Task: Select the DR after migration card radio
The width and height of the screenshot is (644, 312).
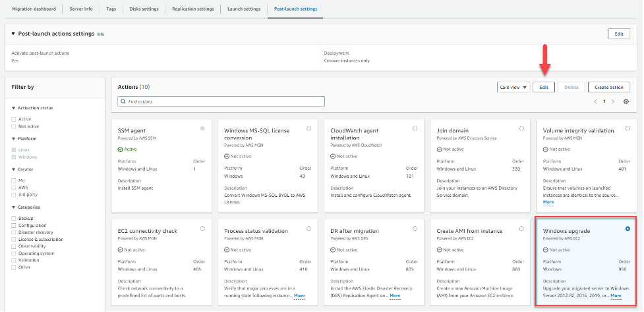Action: coord(415,229)
